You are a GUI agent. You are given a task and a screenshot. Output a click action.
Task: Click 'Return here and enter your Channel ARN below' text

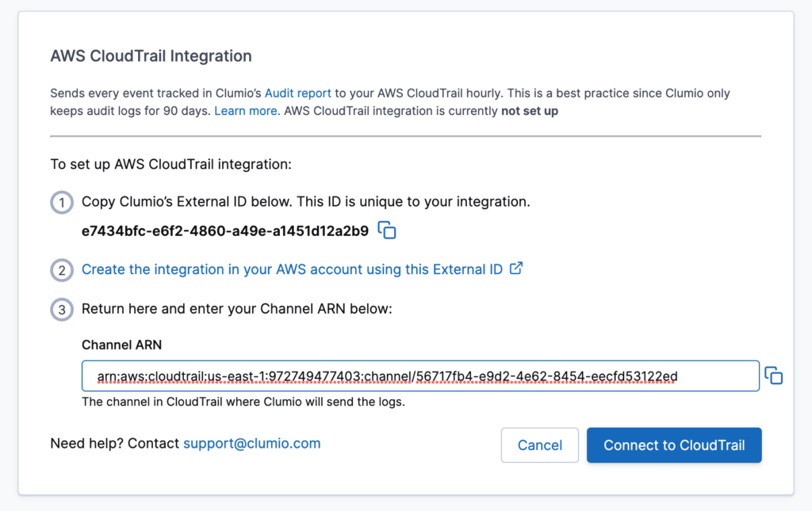pyautogui.click(x=237, y=309)
